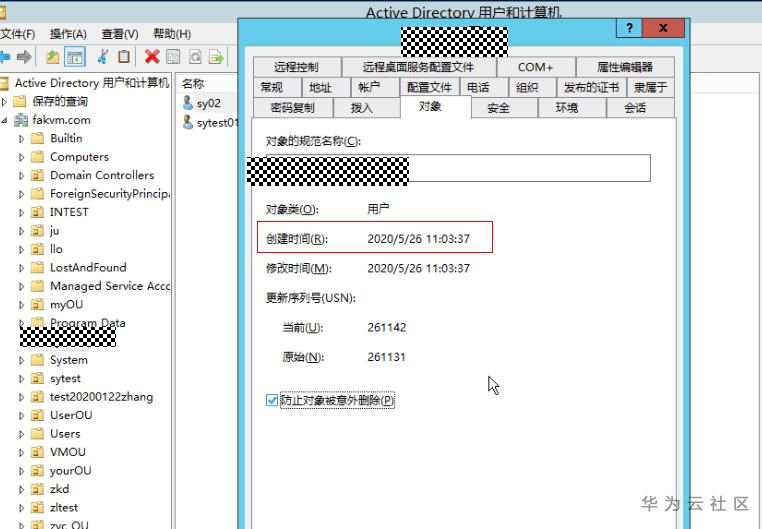This screenshot has width=762, height=529.
Task: Click the Properties toolbar icon
Action: 173,57
